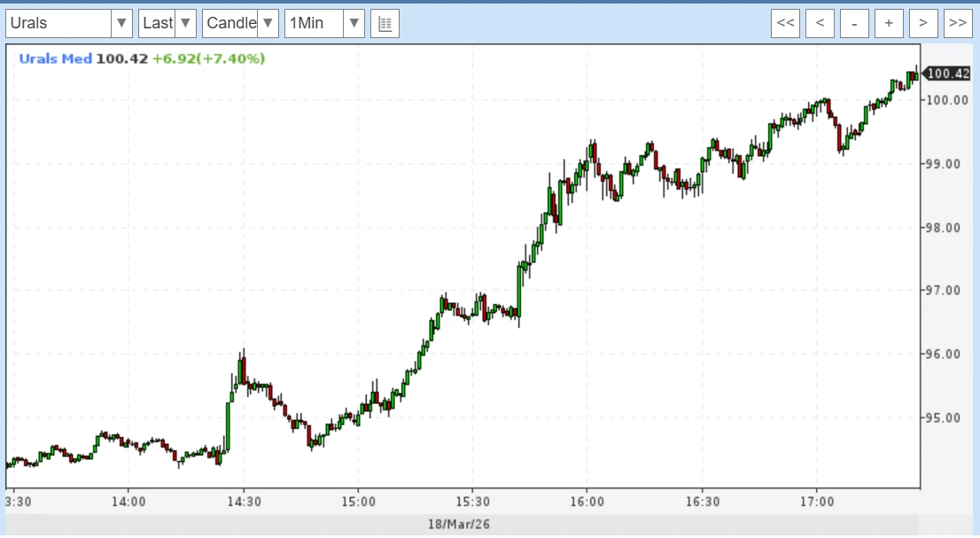Open the Candle chart style dropdown
980x538 pixels.
240,23
